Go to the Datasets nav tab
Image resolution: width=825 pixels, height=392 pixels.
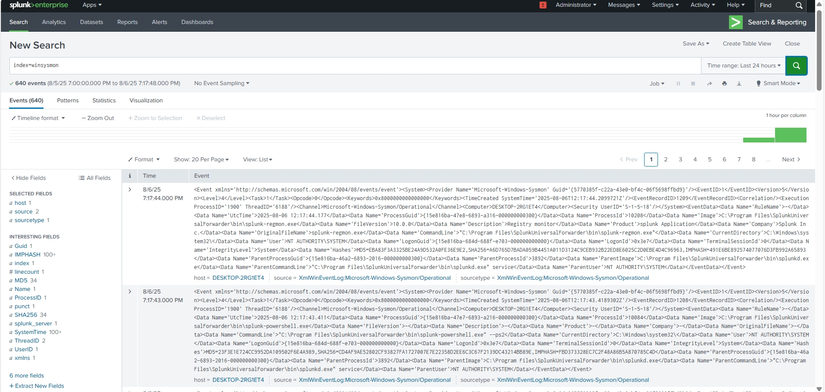click(x=92, y=23)
